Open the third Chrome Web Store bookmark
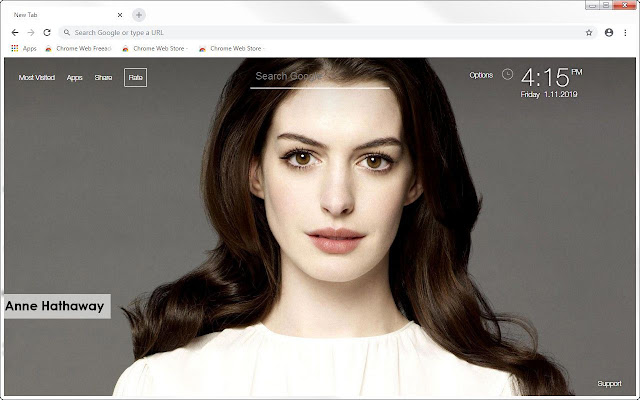Screen dimensions: 640x400 [232, 49]
